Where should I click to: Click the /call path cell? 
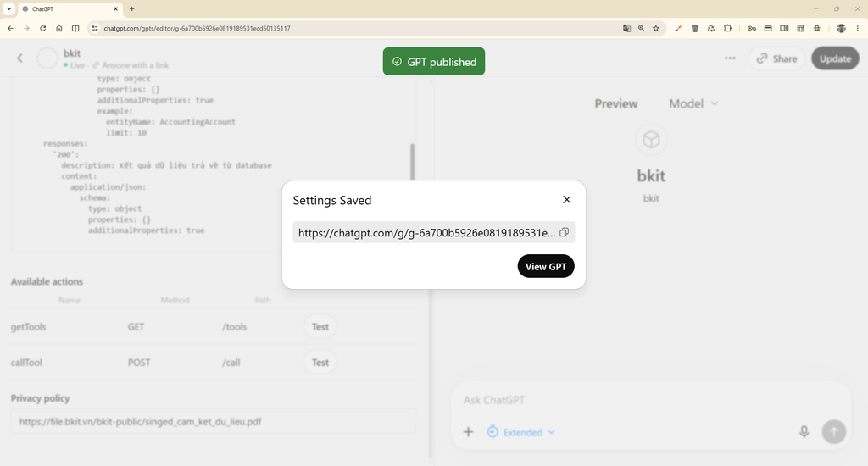point(231,363)
